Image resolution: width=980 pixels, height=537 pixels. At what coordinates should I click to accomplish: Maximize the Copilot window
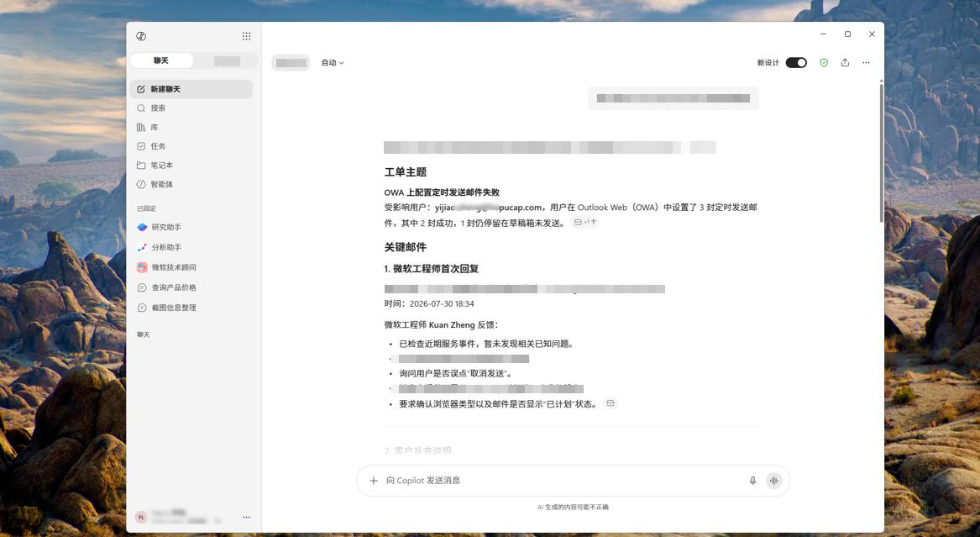pyautogui.click(x=847, y=34)
